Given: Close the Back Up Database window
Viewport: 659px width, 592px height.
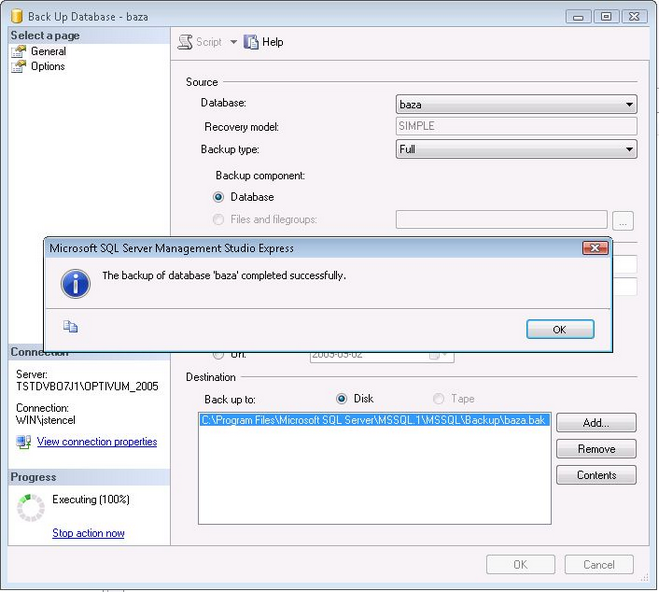Looking at the screenshot, I should click(x=634, y=17).
